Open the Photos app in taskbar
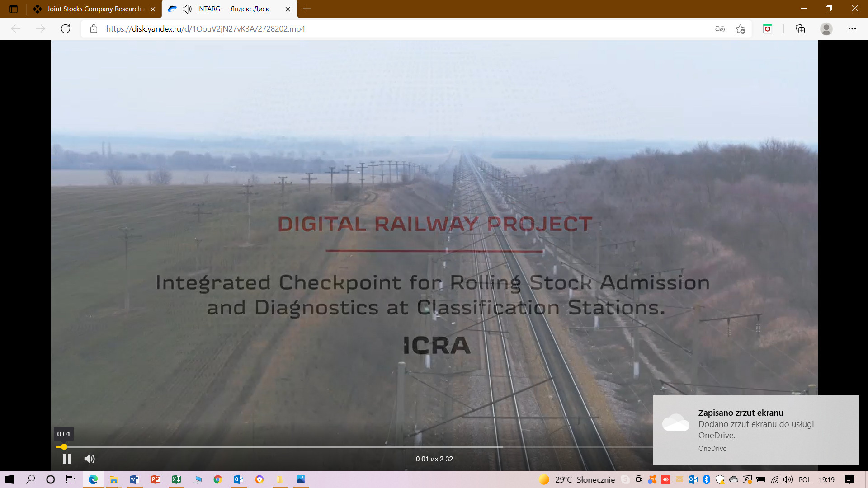Image resolution: width=868 pixels, height=488 pixels. pyautogui.click(x=301, y=479)
